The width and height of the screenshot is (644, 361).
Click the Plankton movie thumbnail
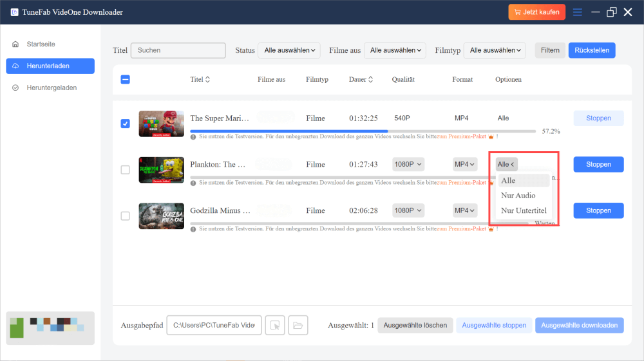162,170
